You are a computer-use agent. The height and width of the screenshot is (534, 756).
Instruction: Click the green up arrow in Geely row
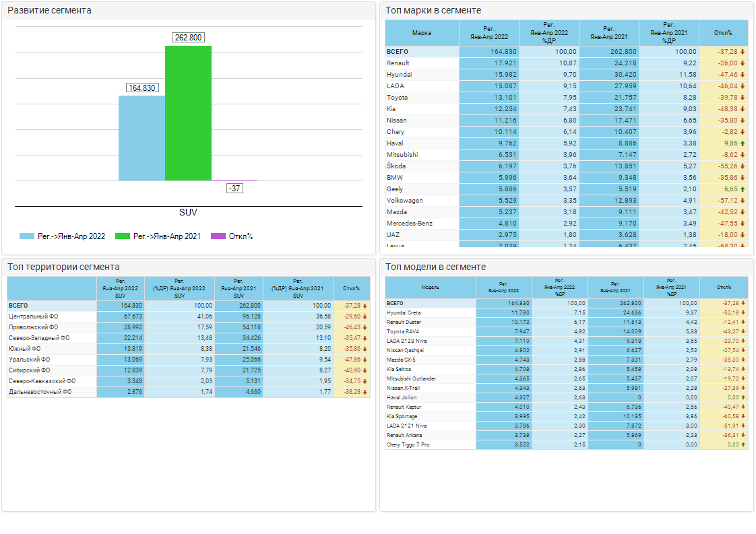743,189
